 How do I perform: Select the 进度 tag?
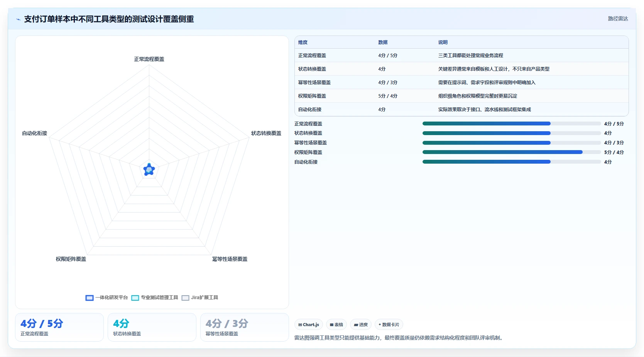pos(361,325)
